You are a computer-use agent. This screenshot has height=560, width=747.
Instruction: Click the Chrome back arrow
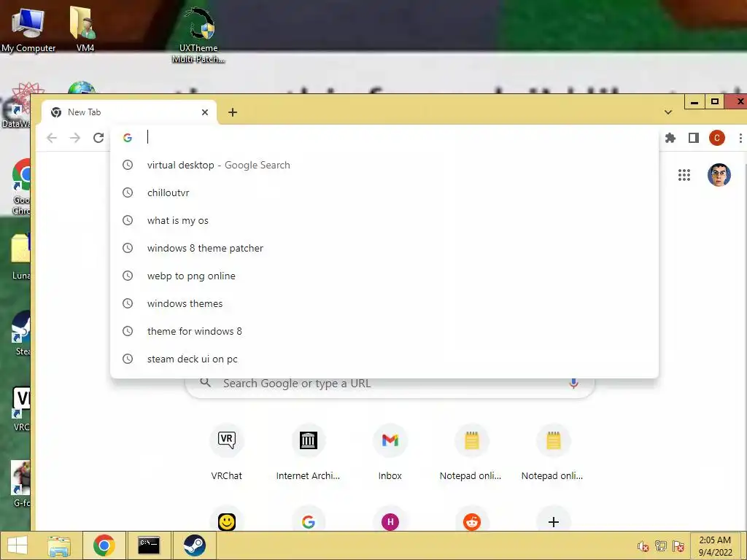(52, 138)
